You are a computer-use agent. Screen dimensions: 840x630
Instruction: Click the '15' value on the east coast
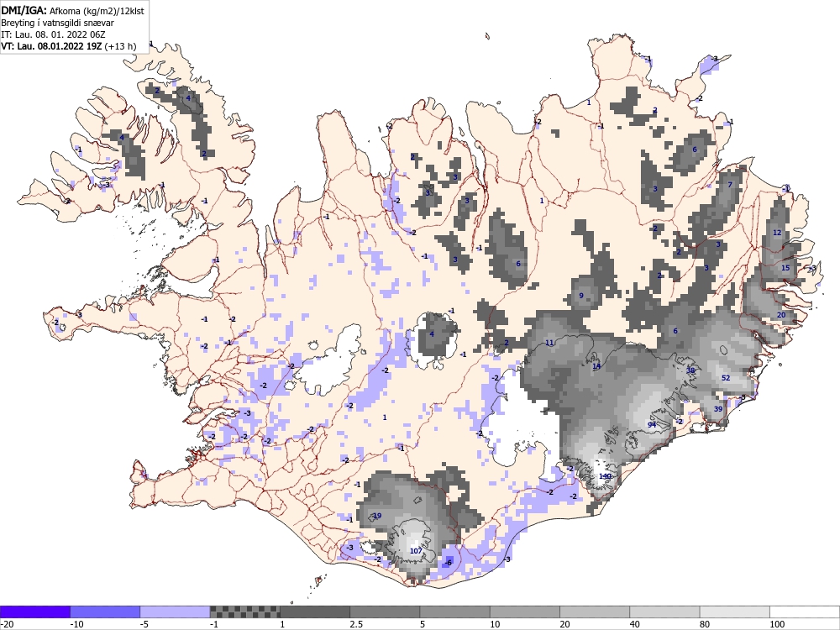(785, 268)
